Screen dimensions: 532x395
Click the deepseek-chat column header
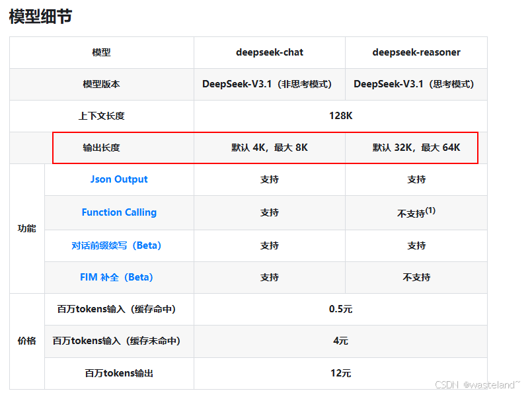[270, 52]
